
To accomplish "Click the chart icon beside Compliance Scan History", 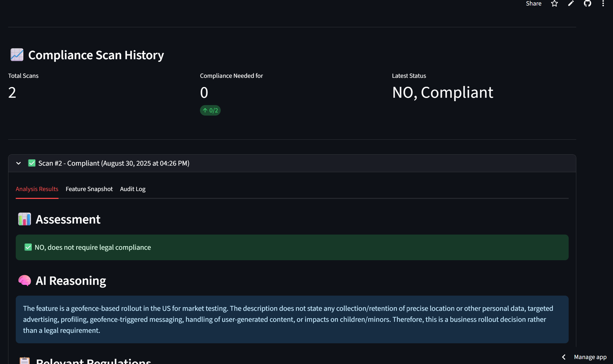I will (17, 55).
